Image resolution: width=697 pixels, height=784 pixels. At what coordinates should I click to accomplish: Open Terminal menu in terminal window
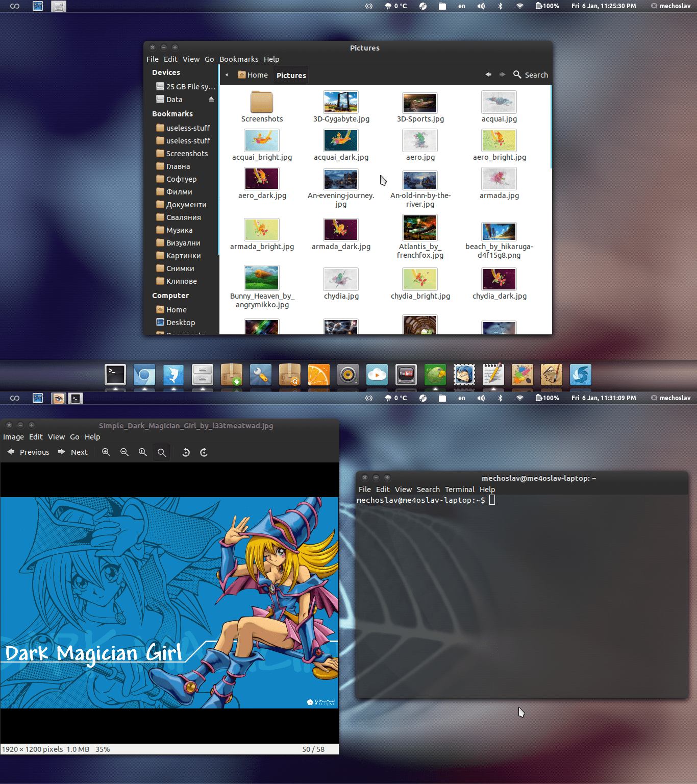click(x=460, y=489)
